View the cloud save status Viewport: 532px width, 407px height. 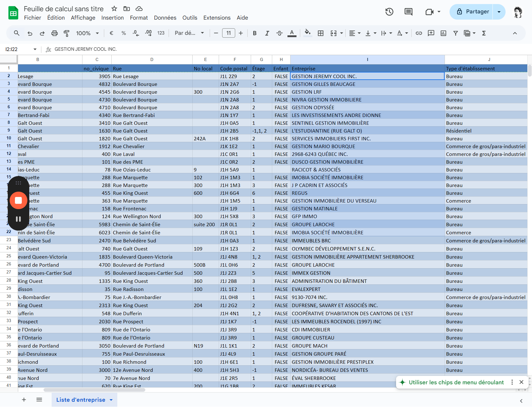point(139,9)
